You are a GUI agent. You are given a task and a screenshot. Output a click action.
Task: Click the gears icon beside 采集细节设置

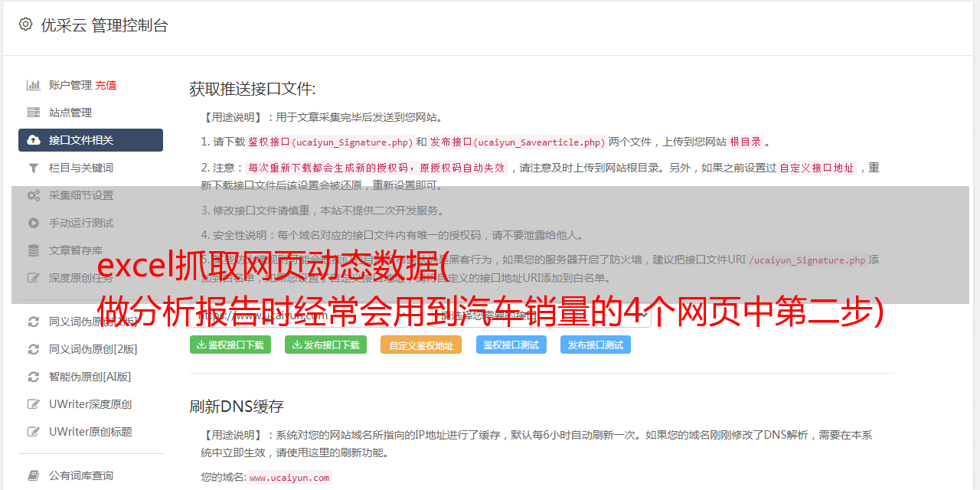pos(34,195)
